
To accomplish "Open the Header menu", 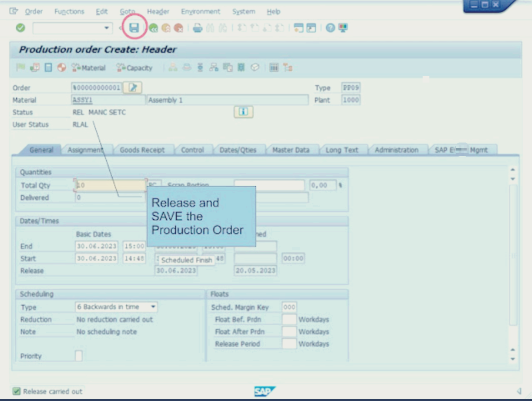I will pos(158,11).
